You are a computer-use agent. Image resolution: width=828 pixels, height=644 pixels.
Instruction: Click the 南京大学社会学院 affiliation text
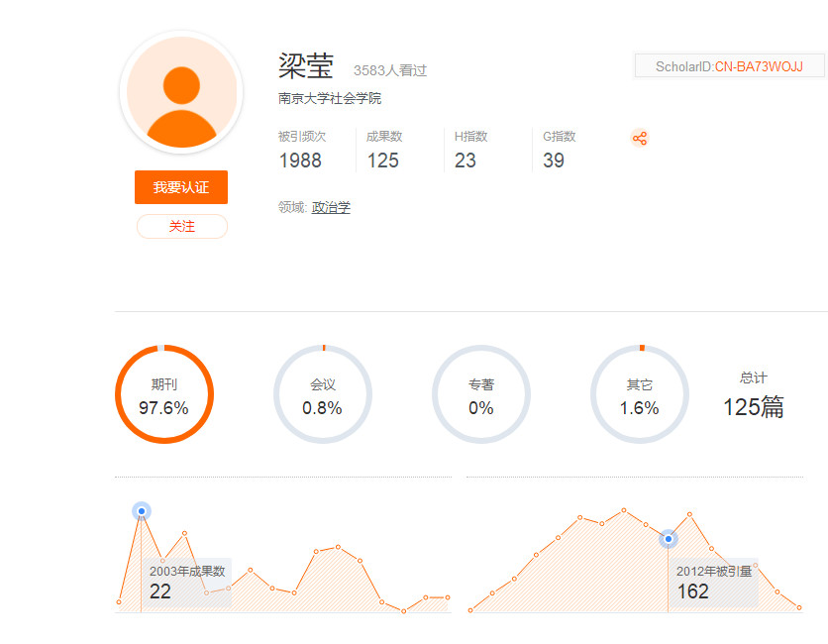[x=330, y=99]
